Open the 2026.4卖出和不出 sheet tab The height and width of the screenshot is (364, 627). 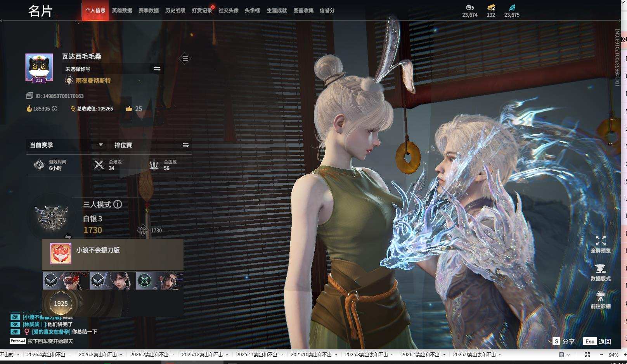click(46, 354)
